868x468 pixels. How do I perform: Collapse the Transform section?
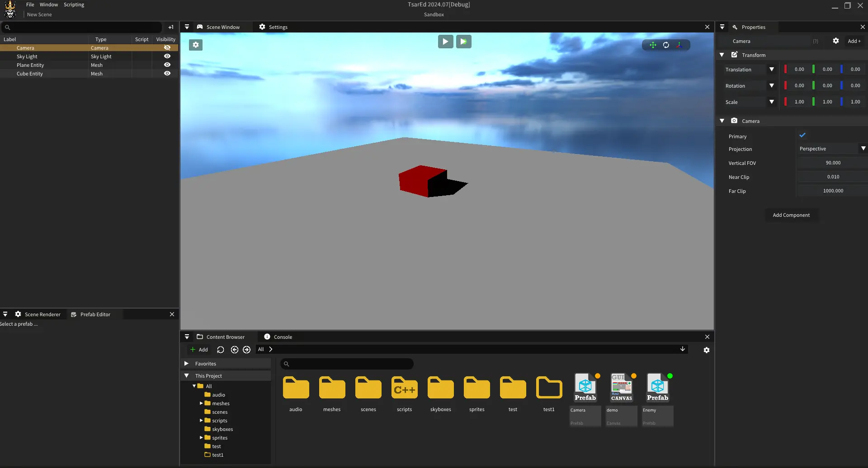722,55
